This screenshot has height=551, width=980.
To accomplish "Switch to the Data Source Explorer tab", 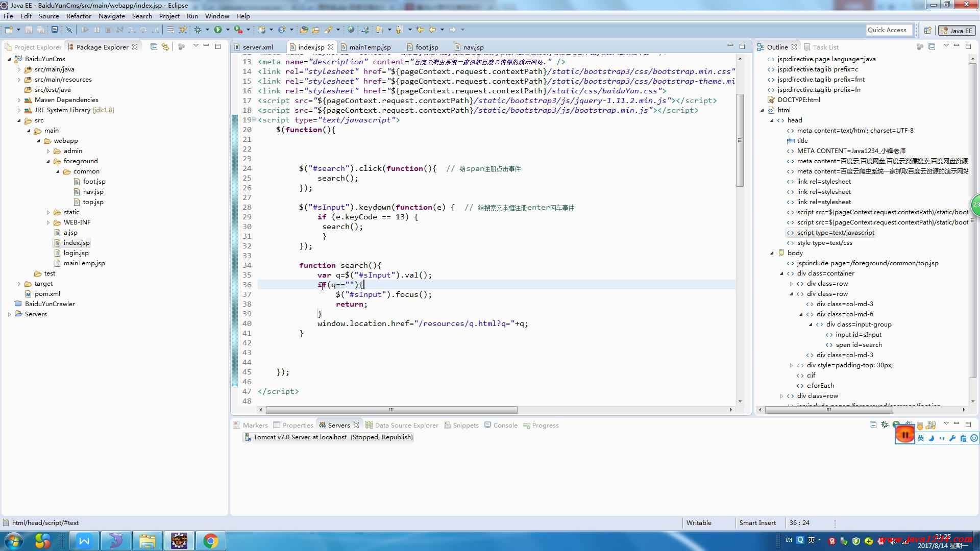I will point(402,425).
